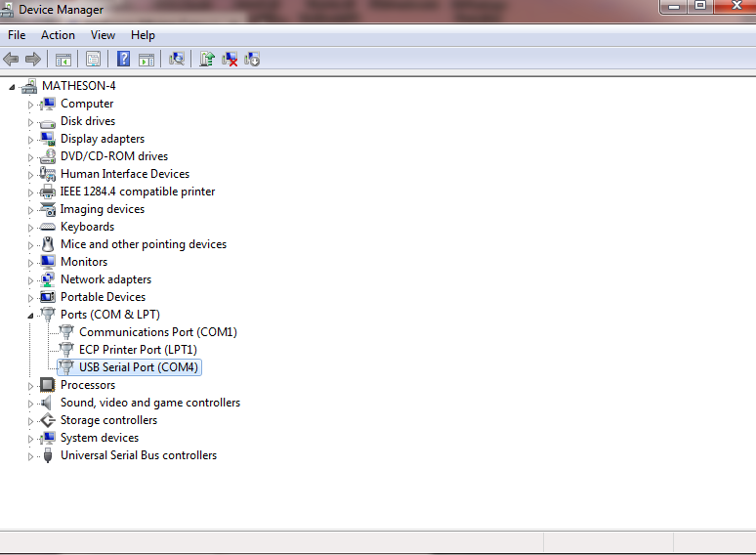Viewport: 756px width, 555px height.
Task: Click the Network adapters label text
Action: (x=105, y=279)
